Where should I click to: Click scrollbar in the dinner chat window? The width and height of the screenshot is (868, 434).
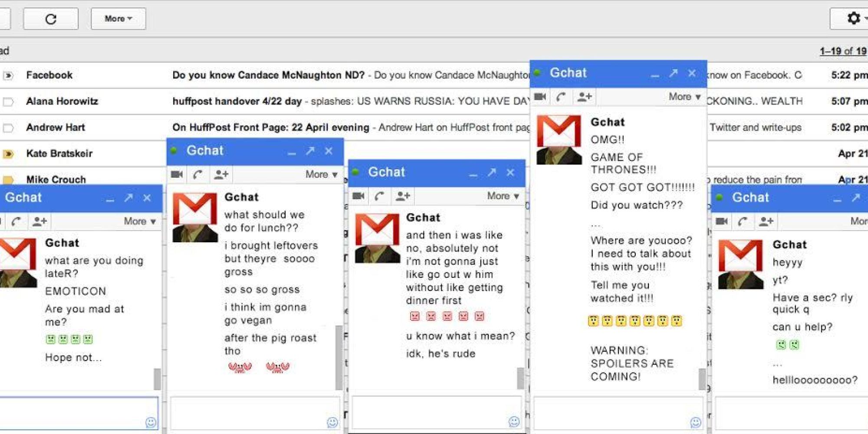(521, 378)
